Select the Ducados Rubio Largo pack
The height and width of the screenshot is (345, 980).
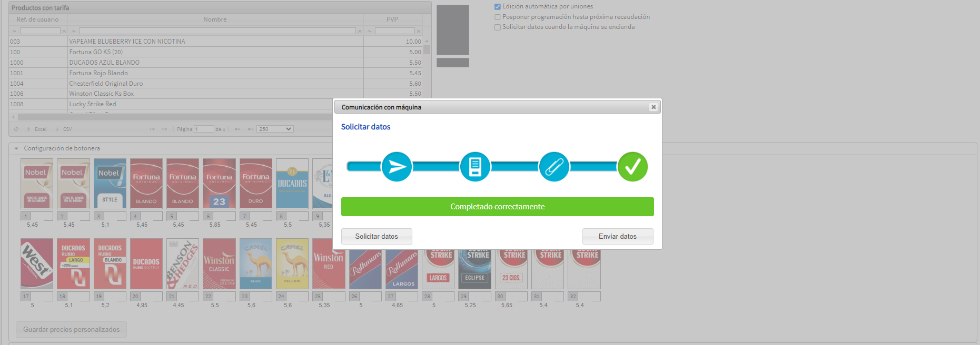[73, 263]
